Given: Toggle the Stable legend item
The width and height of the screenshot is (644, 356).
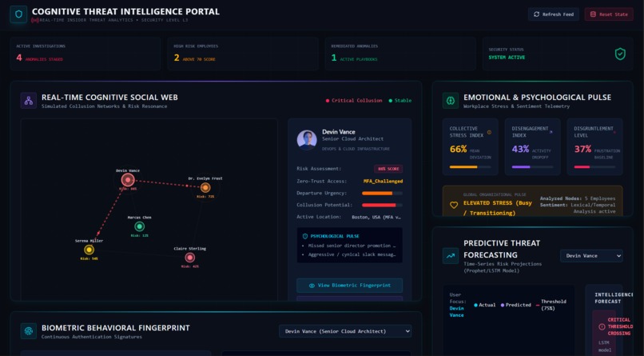Looking at the screenshot, I should 400,101.
